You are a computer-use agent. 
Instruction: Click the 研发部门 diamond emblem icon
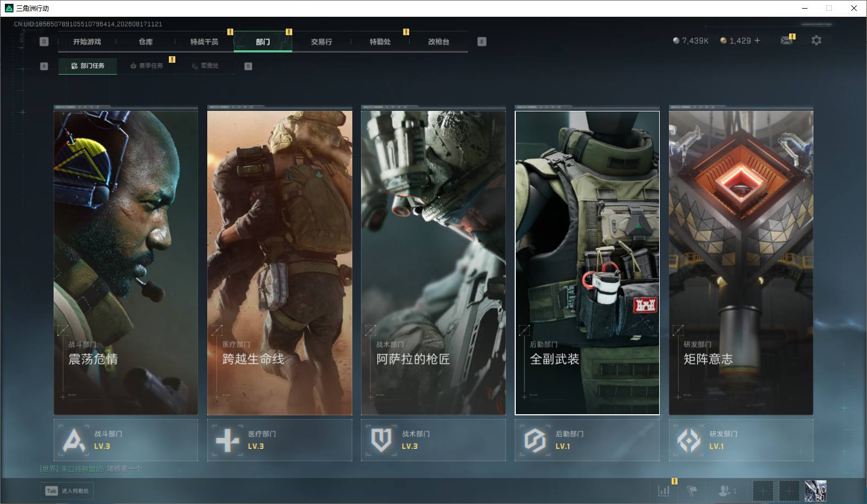(x=689, y=440)
